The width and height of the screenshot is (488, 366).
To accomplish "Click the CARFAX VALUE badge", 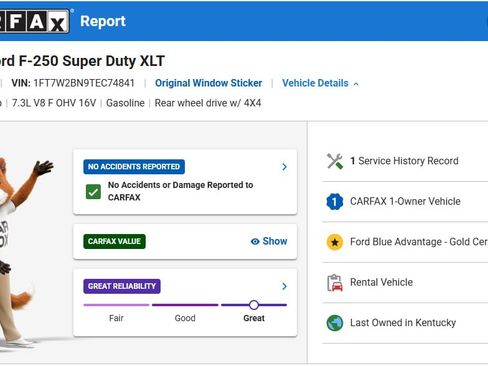I will (114, 241).
